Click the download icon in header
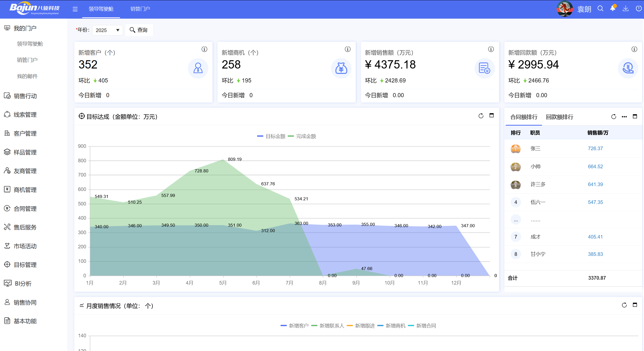The height and width of the screenshot is (351, 644). pyautogui.click(x=625, y=9)
